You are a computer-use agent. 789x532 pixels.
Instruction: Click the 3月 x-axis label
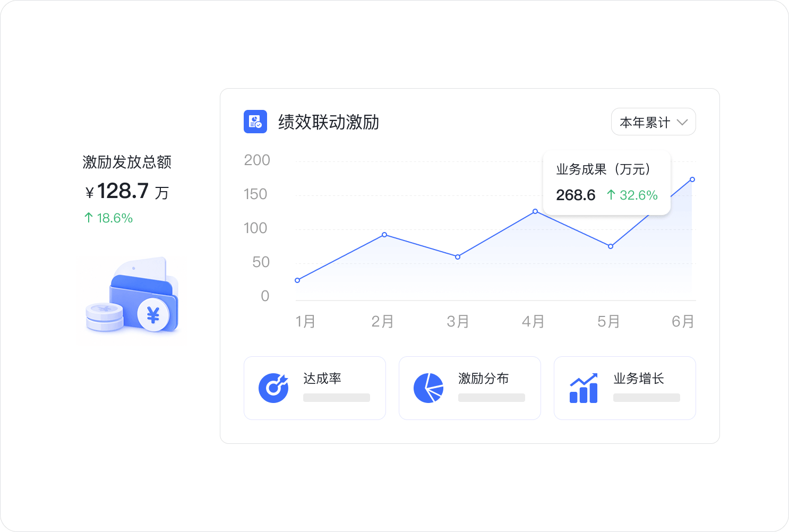pos(458,321)
